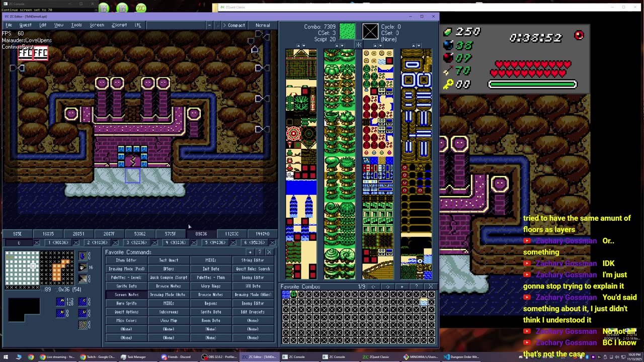Open Friends - Discord taskbar item
Screen dimensions: 644x362
[x=176, y=357]
